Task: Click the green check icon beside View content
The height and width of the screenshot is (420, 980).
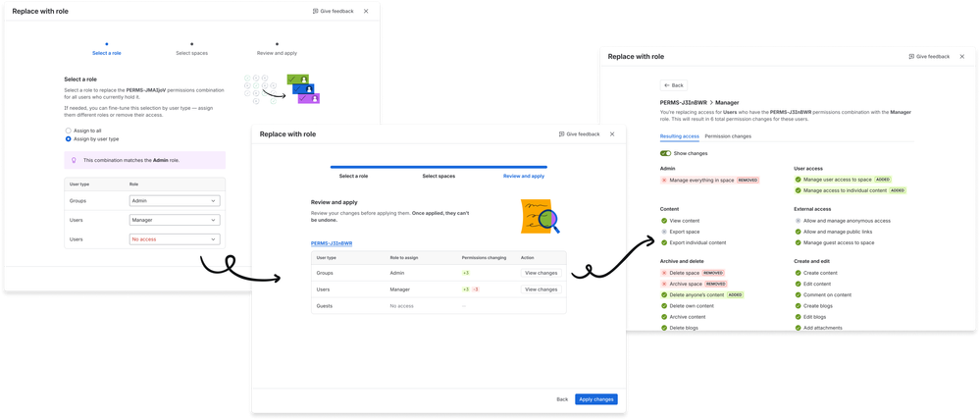Action: 664,221
